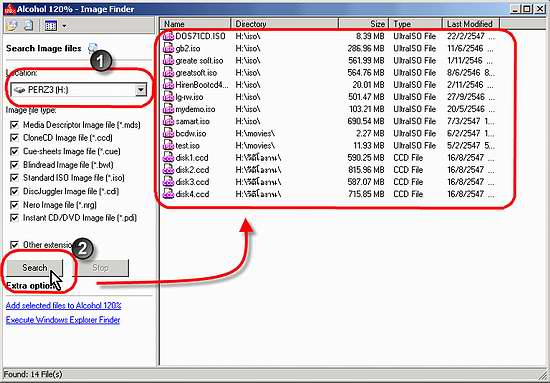Click the HirenBootcd4 file icon
Viewport: 550px width, 383px height.
tap(168, 85)
